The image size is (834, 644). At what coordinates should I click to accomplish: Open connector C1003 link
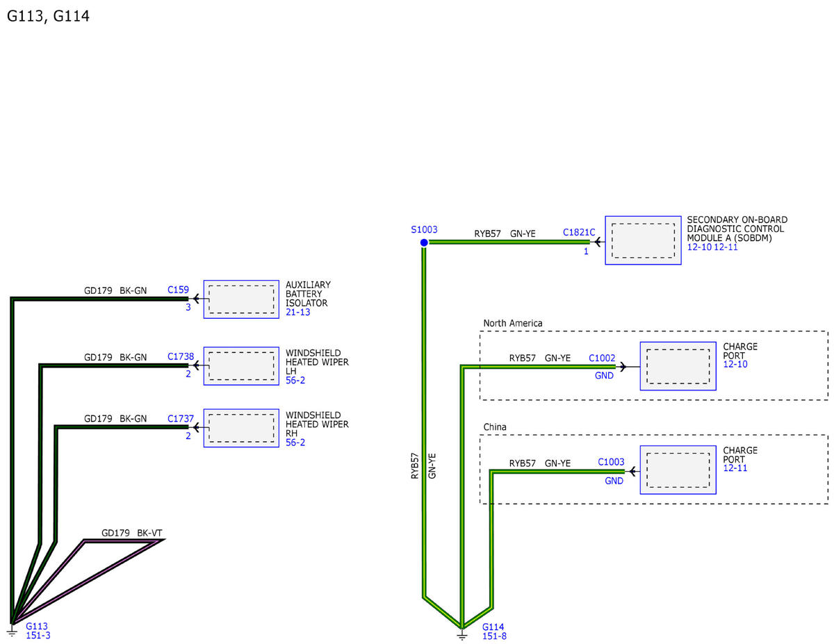[611, 462]
